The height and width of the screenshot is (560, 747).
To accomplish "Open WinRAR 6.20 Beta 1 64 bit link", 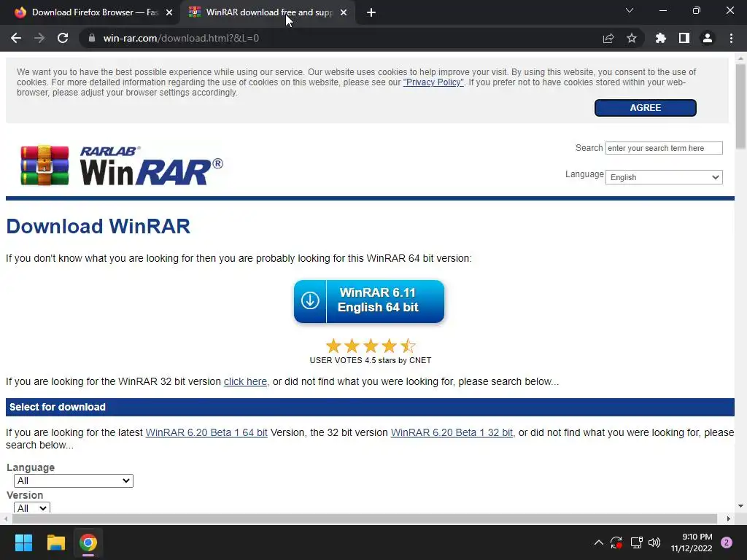I will 206,432.
